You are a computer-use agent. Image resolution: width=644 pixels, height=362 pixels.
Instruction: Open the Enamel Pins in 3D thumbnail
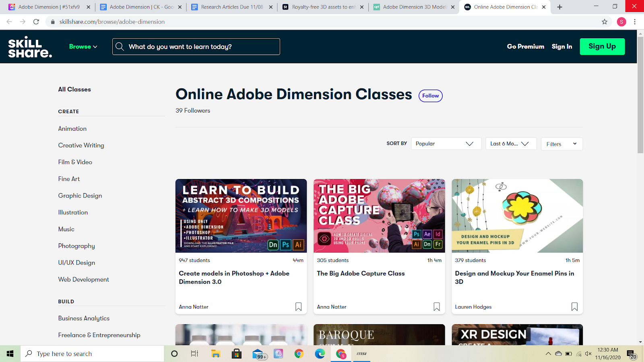(517, 216)
